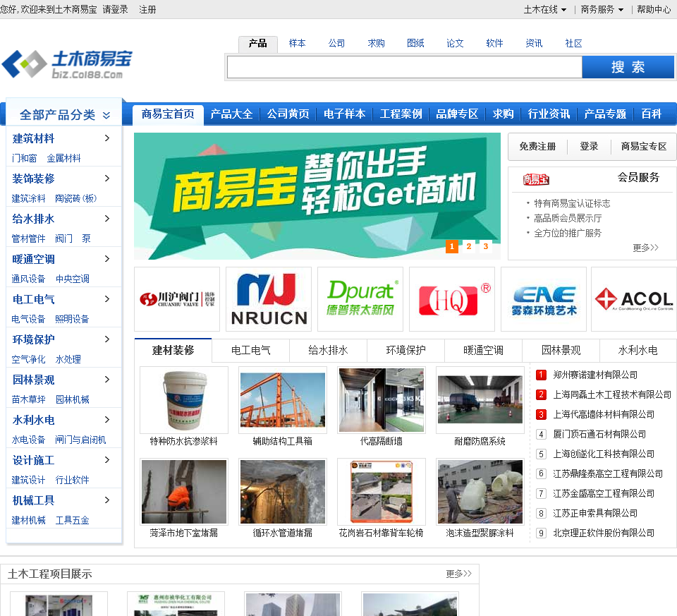Click the 阀门 subcategory link
The height and width of the screenshot is (616, 677).
[x=63, y=238]
